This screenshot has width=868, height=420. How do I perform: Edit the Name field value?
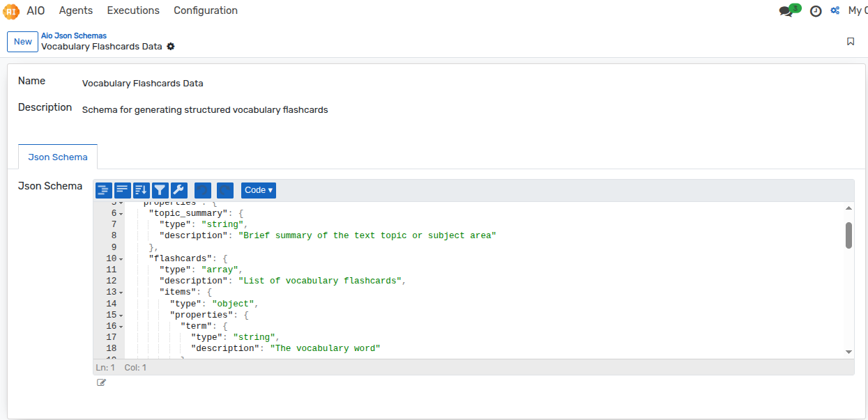coord(143,84)
